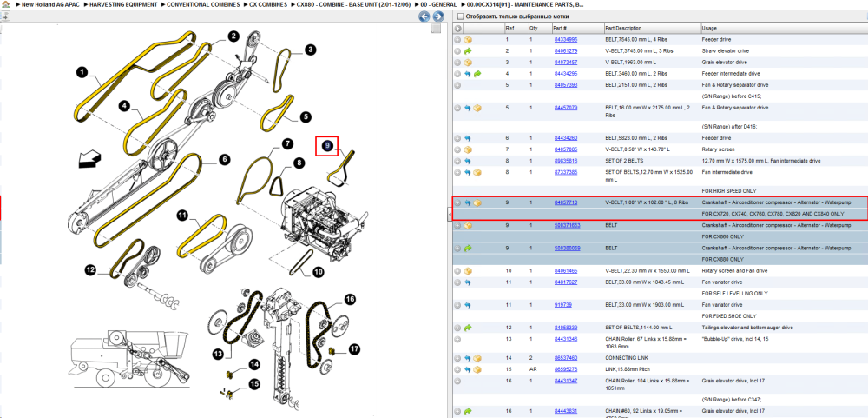Go to the home icon in breadcrumb
The image size is (868, 418).
click(x=5, y=4)
